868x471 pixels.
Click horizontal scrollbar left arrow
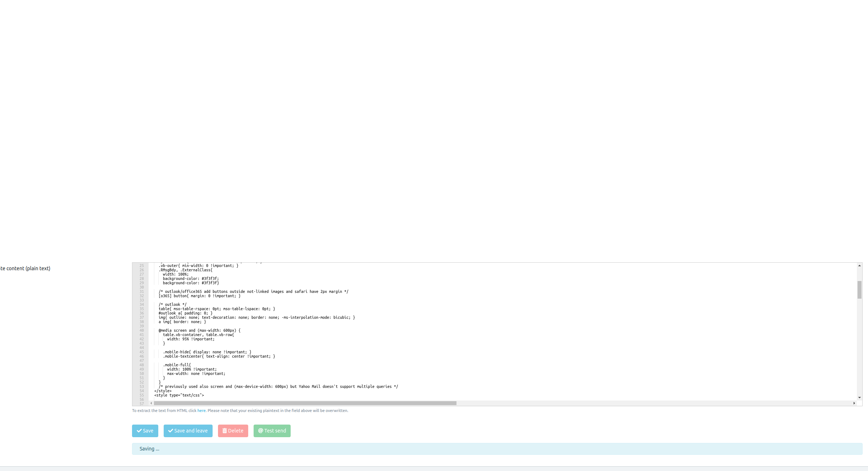point(151,403)
